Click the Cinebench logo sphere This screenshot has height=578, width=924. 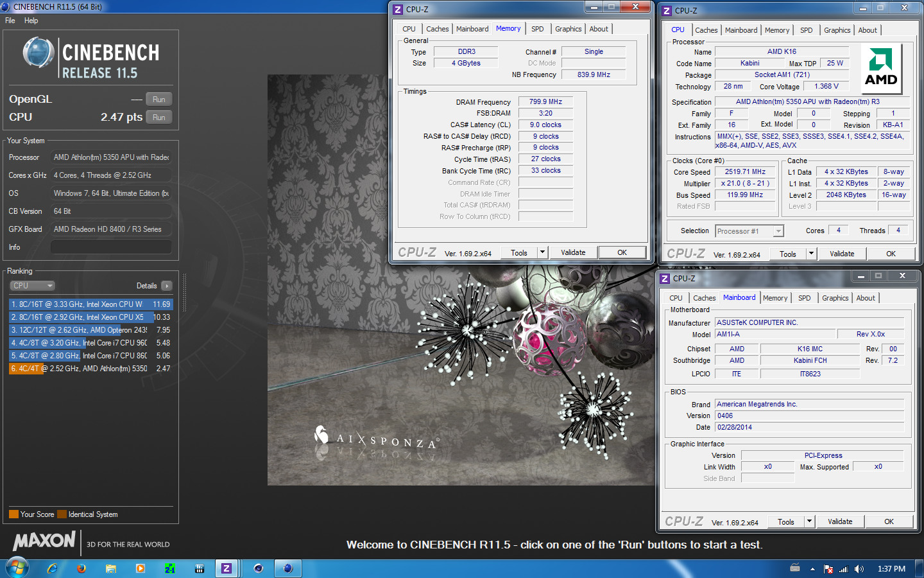[38, 53]
